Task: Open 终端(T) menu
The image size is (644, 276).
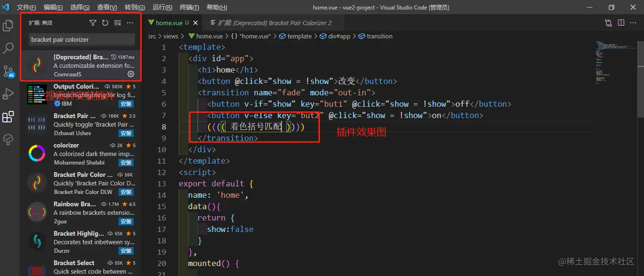Action: [x=190, y=8]
